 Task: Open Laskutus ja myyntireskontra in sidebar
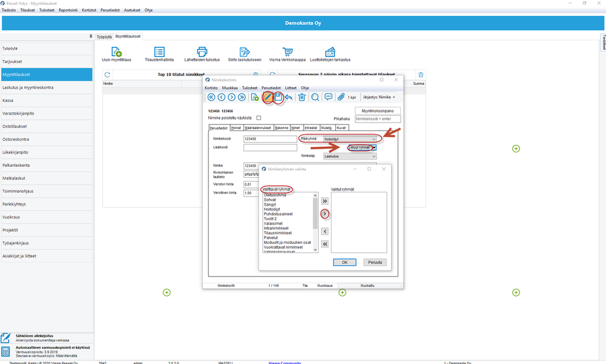click(x=47, y=87)
